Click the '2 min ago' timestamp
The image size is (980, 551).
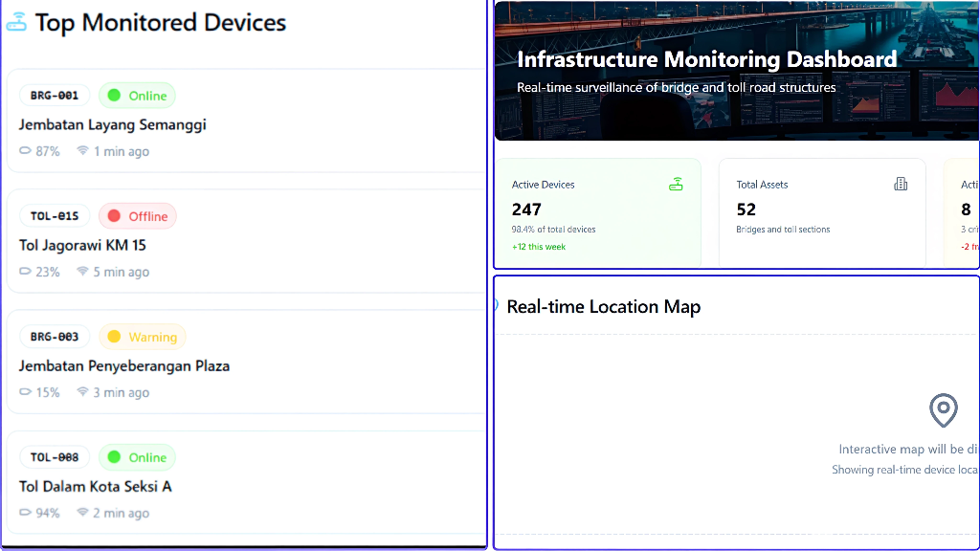[122, 513]
